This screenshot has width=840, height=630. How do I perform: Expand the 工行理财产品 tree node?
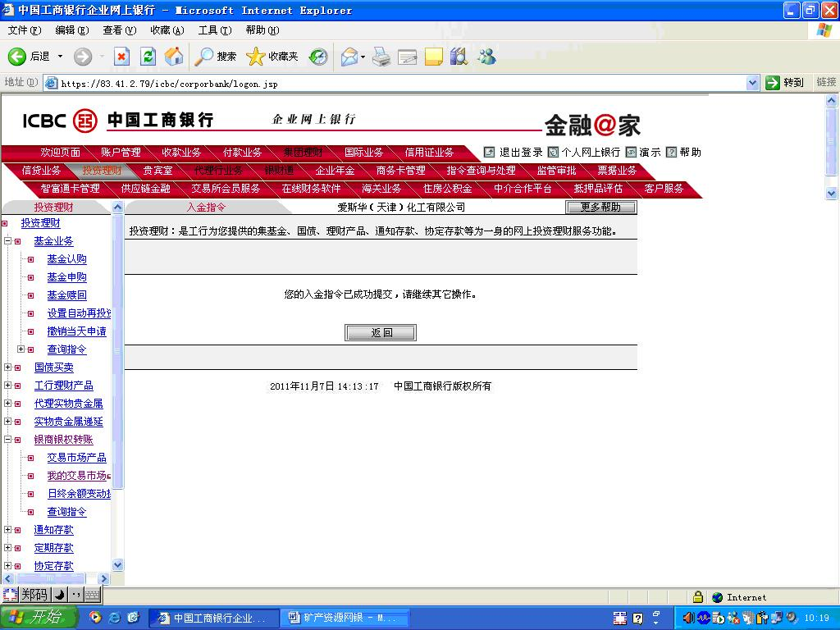pos(7,386)
